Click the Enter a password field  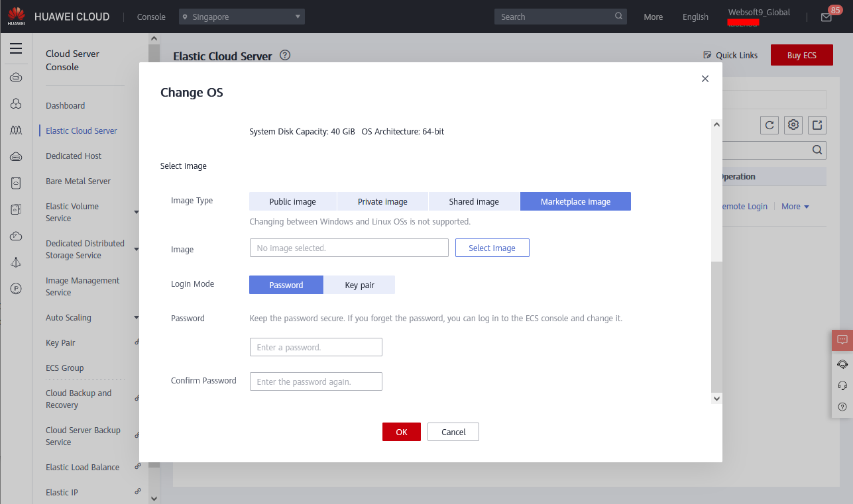click(315, 347)
